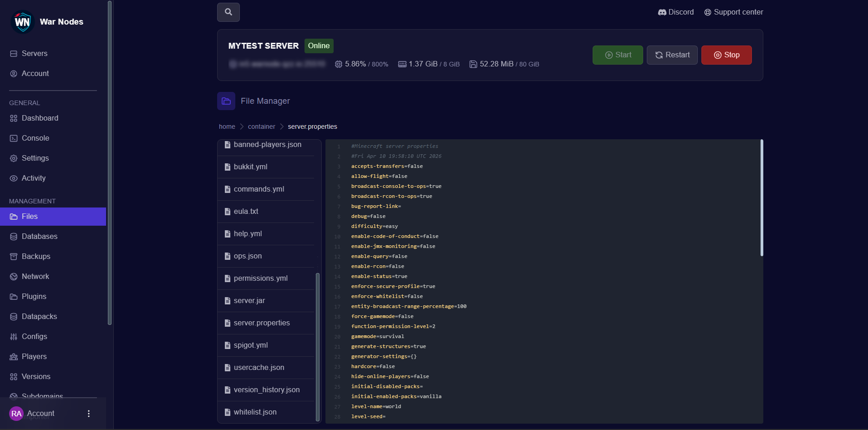
Task: Stop the MYTEST server
Action: (x=726, y=55)
